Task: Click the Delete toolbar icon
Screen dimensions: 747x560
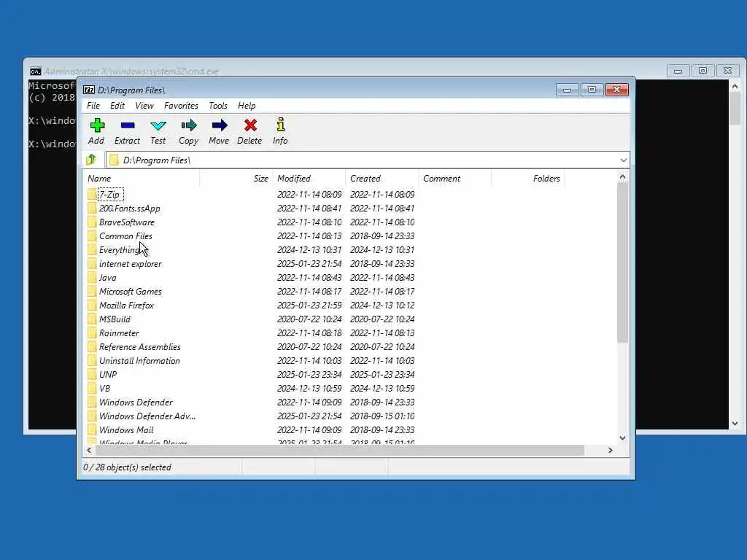Action: pos(250,125)
